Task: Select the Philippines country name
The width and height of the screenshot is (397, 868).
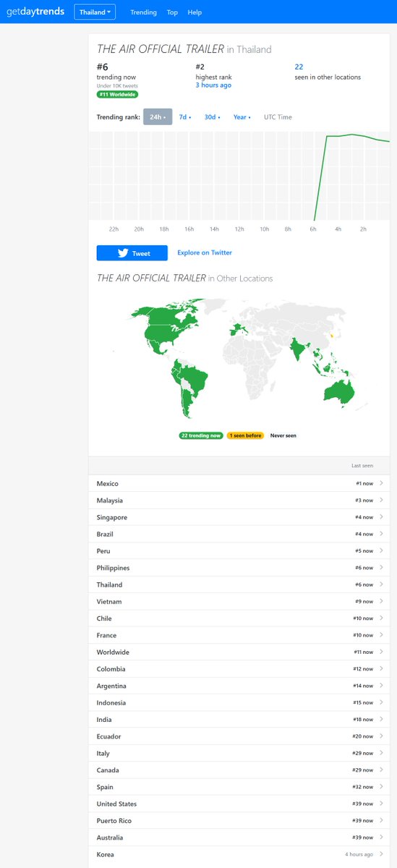Action: (113, 568)
